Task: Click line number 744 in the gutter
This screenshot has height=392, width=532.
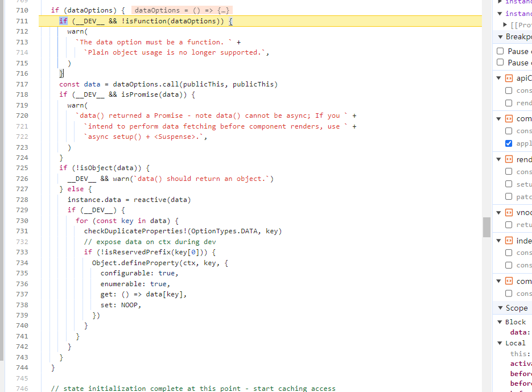Action: point(22,368)
